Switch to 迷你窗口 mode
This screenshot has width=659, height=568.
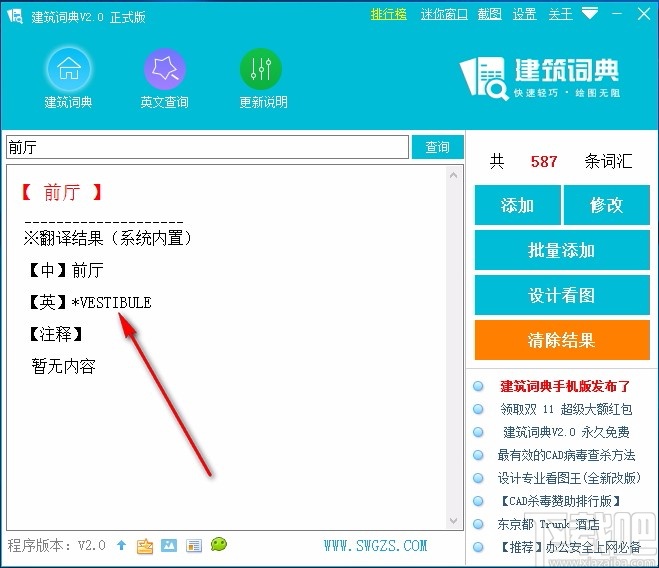coord(444,14)
